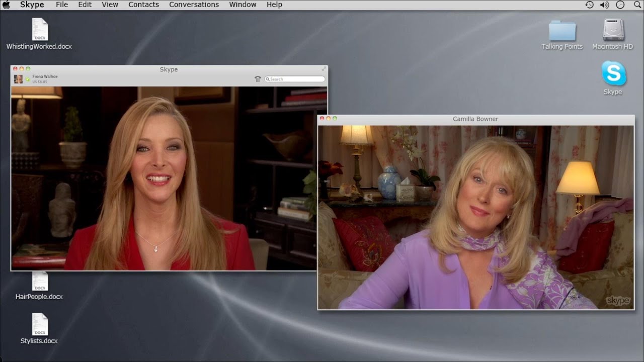
Task: Open the File menu
Action: point(62,5)
